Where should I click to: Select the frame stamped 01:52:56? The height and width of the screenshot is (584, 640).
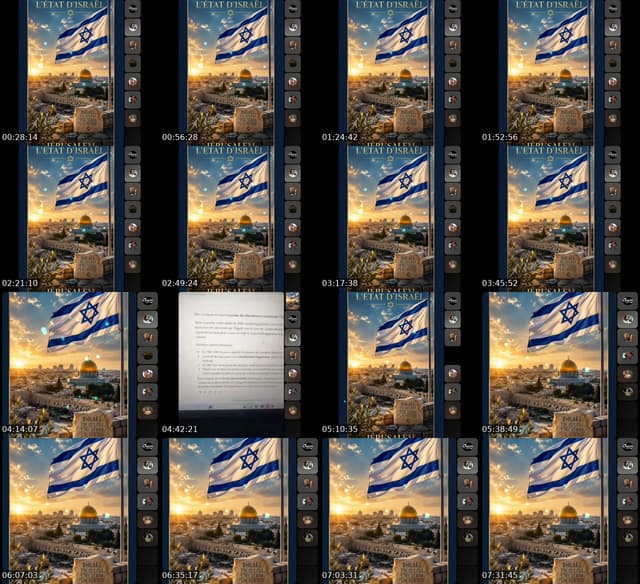click(560, 73)
